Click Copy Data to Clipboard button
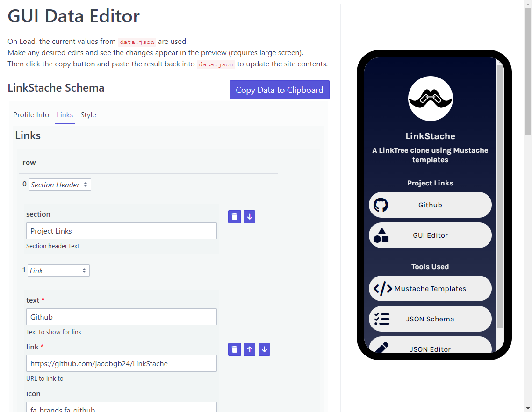The height and width of the screenshot is (412, 532). 280,90
